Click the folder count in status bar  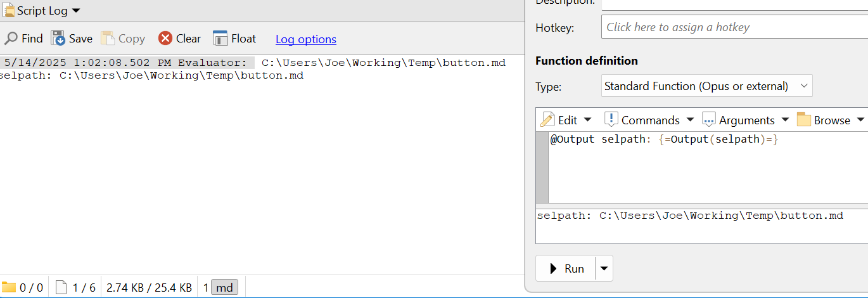point(22,288)
